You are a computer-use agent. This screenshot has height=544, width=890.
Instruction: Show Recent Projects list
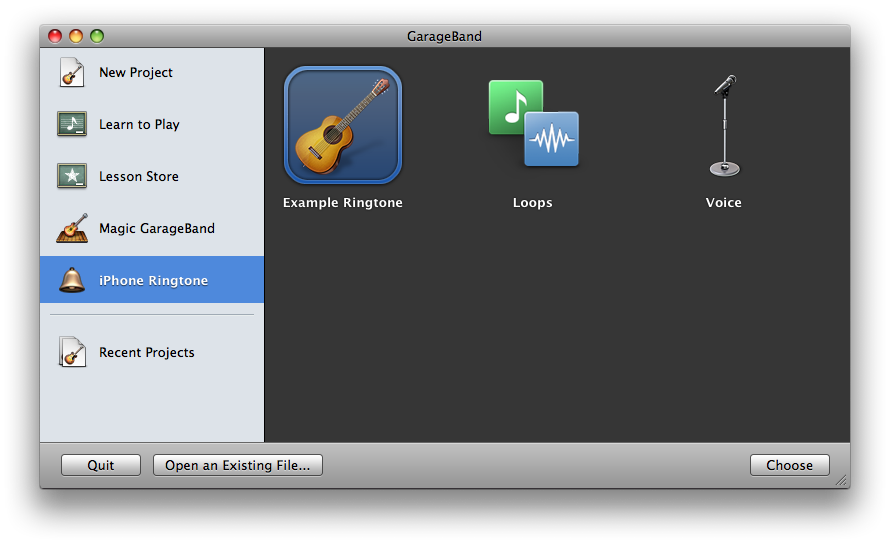pyautogui.click(x=152, y=352)
